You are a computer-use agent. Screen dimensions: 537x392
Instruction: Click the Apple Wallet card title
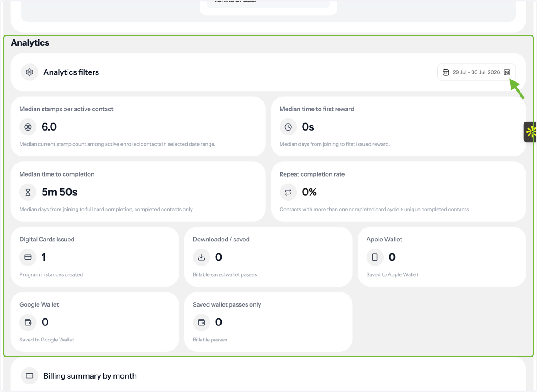pyautogui.click(x=384, y=240)
